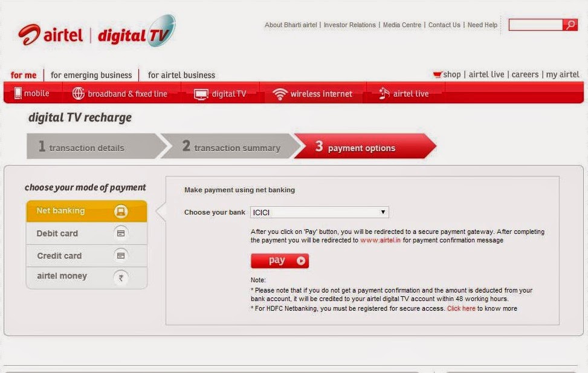Click 'Make payment using net banking' text
Image resolution: width=588 pixels, height=373 pixels.
[x=240, y=190]
